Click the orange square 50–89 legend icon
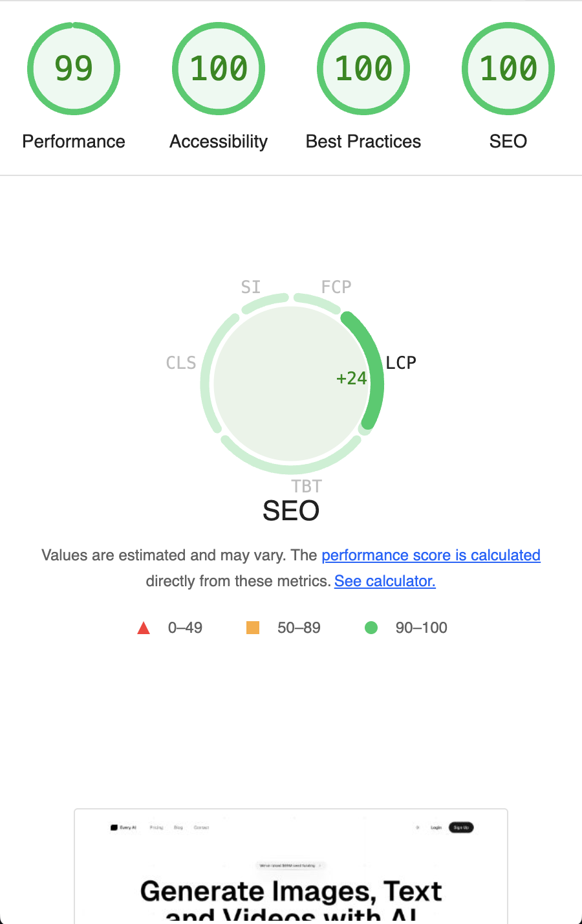The image size is (582, 924). pos(253,628)
